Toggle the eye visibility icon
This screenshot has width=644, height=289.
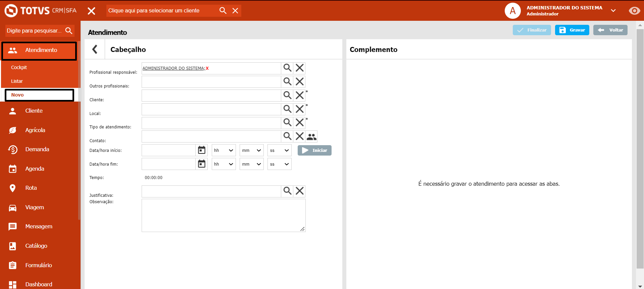coord(634,11)
